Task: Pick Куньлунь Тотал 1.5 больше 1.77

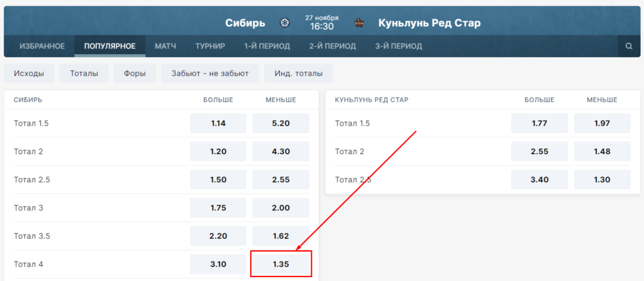Action: 539,123
